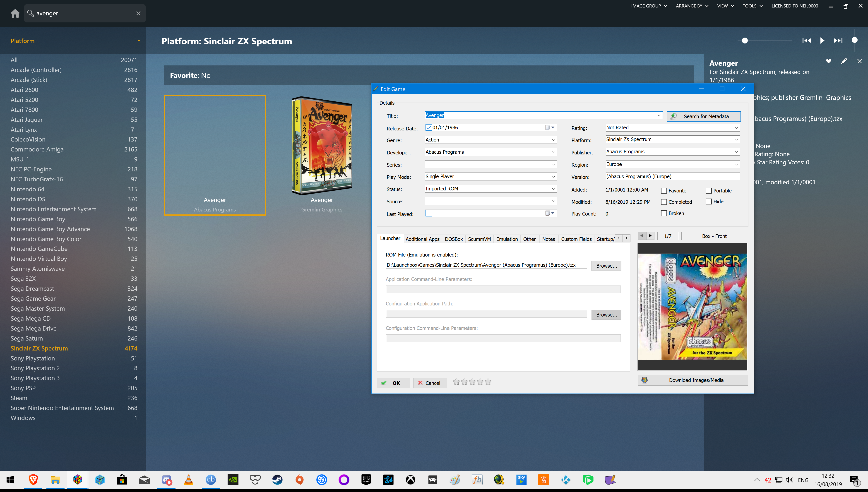868x492 pixels.
Task: Show previous image in Edit Game
Action: (641, 235)
